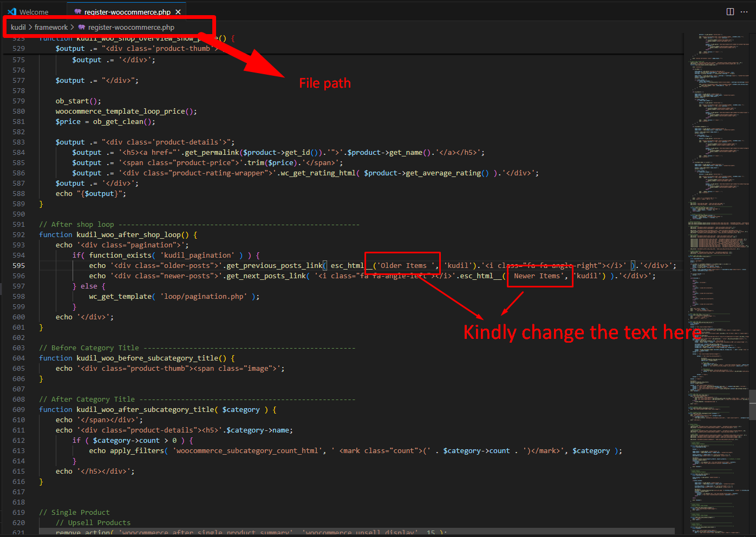756x537 pixels.
Task: Click the Split Editor Right icon
Action: pos(730,11)
